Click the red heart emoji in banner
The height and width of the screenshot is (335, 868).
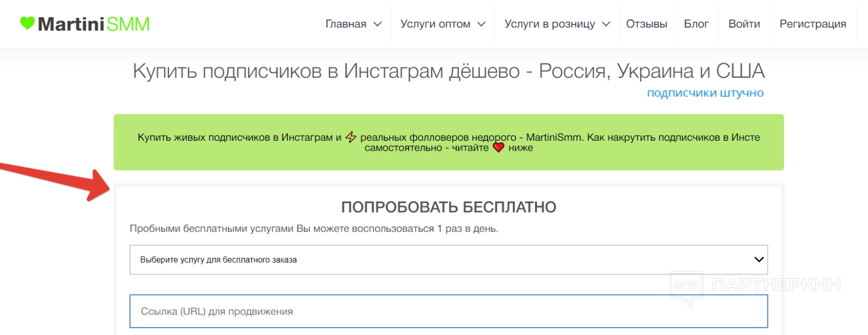(x=498, y=148)
